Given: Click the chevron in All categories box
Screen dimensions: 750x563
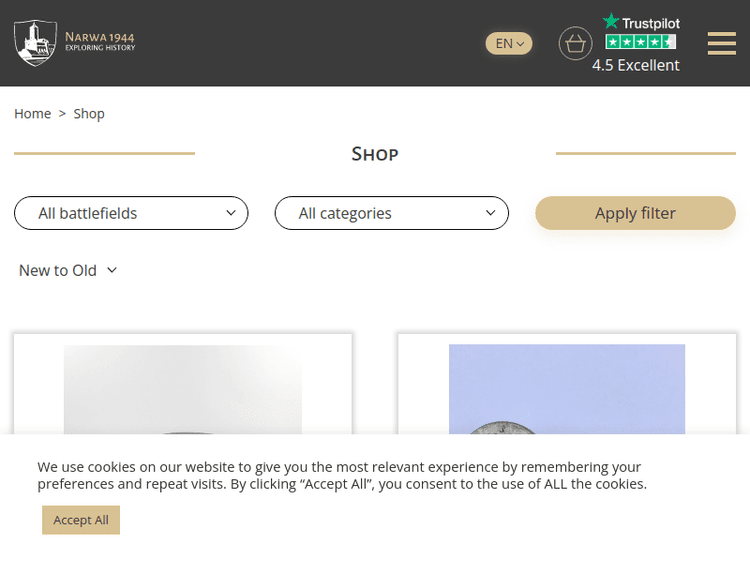Looking at the screenshot, I should pyautogui.click(x=491, y=213).
